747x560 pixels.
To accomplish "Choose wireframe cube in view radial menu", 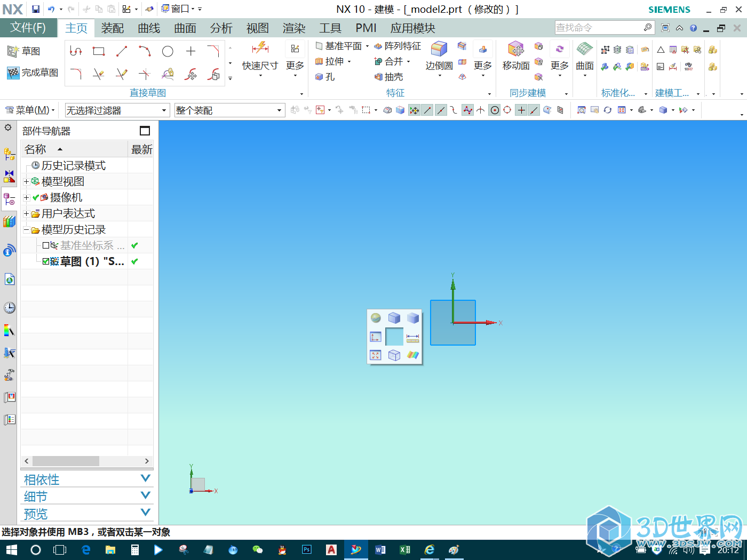I will point(394,355).
